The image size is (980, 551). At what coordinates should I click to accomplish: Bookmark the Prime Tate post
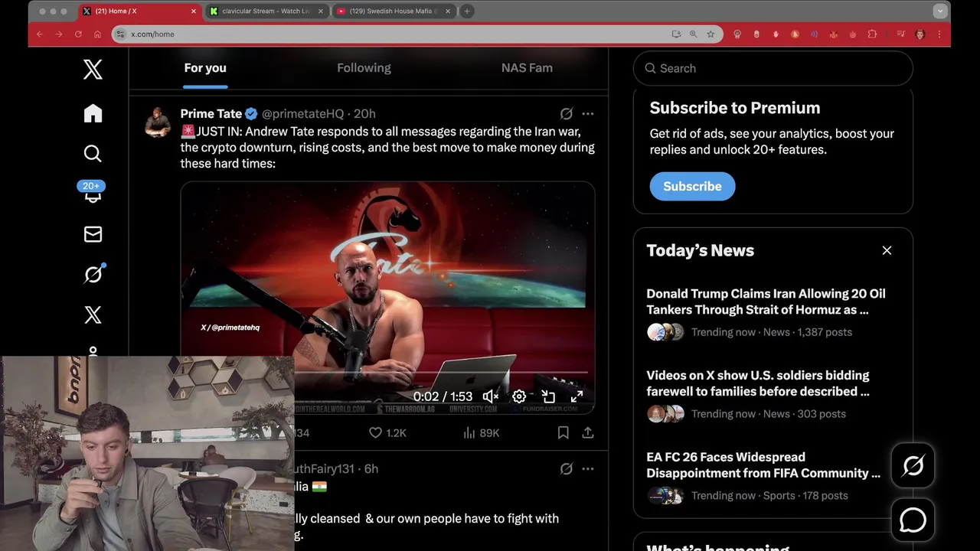(x=563, y=432)
